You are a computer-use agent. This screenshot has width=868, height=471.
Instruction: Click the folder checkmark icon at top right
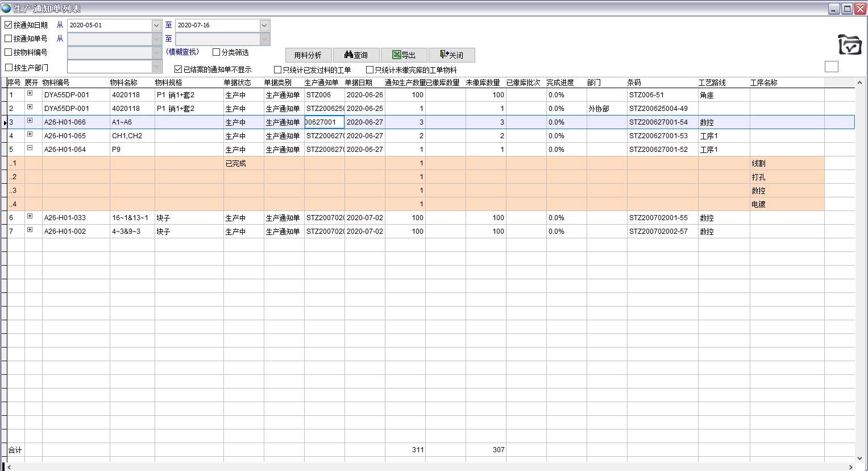[x=849, y=44]
